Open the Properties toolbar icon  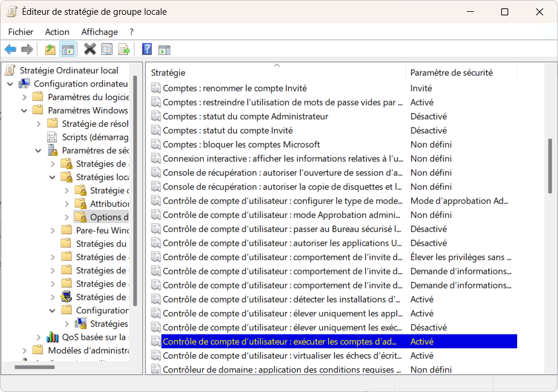pyautogui.click(x=107, y=50)
